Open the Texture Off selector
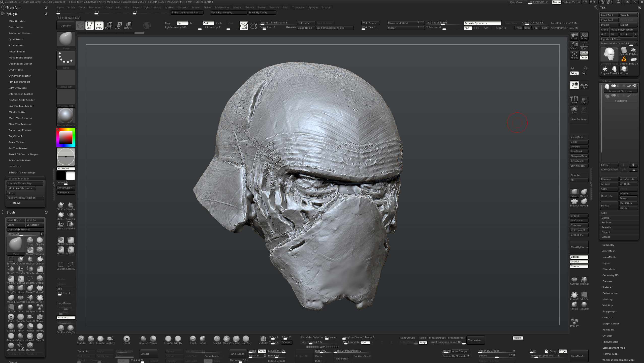This screenshot has height=363, width=644. 66,98
